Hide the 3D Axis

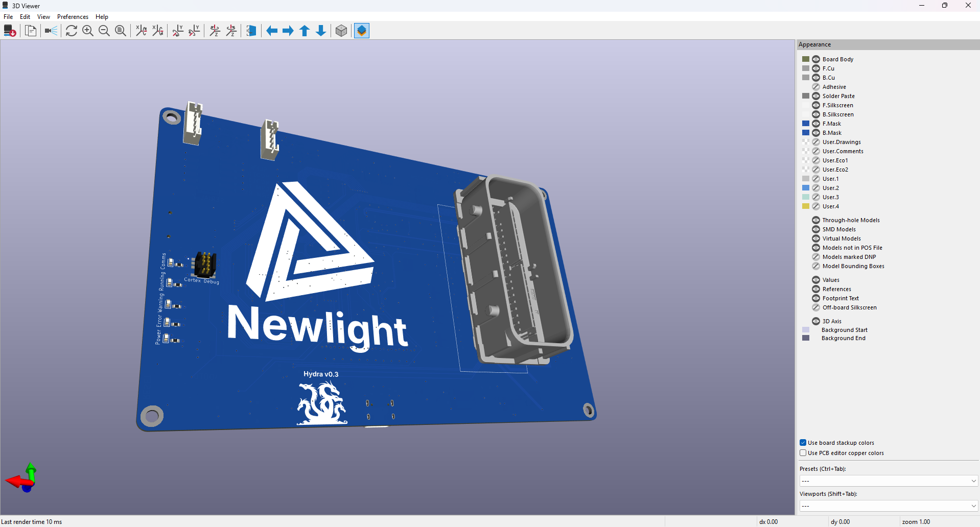pyautogui.click(x=816, y=321)
